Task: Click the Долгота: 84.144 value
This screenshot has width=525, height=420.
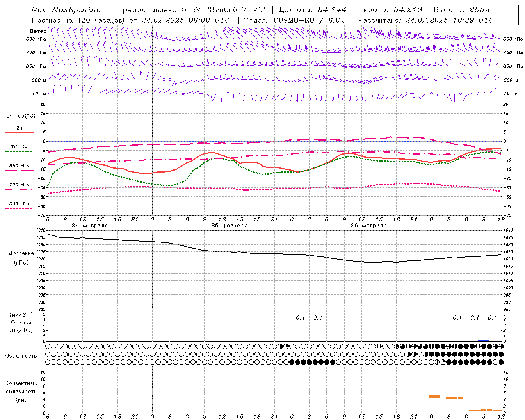Action: coord(313,10)
